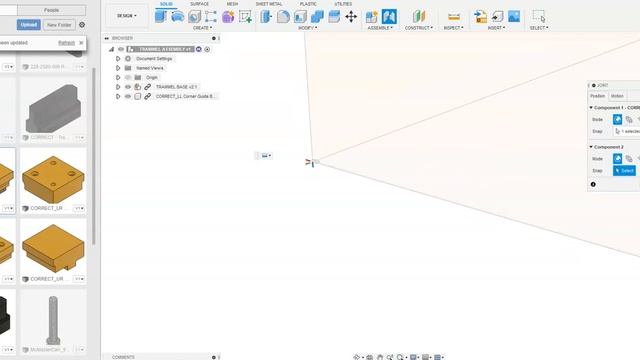
Task: Select the Offset Plane tool in Construct
Action: 419,16
